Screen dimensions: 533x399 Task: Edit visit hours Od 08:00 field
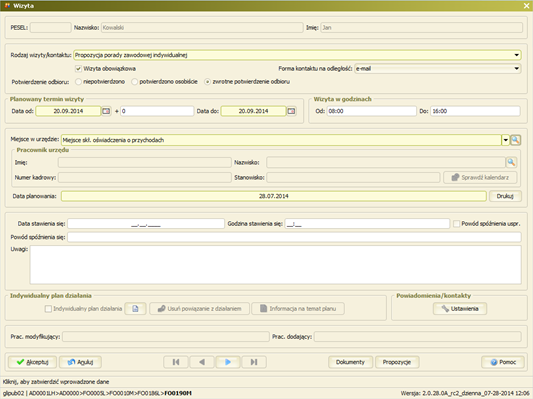click(372, 111)
